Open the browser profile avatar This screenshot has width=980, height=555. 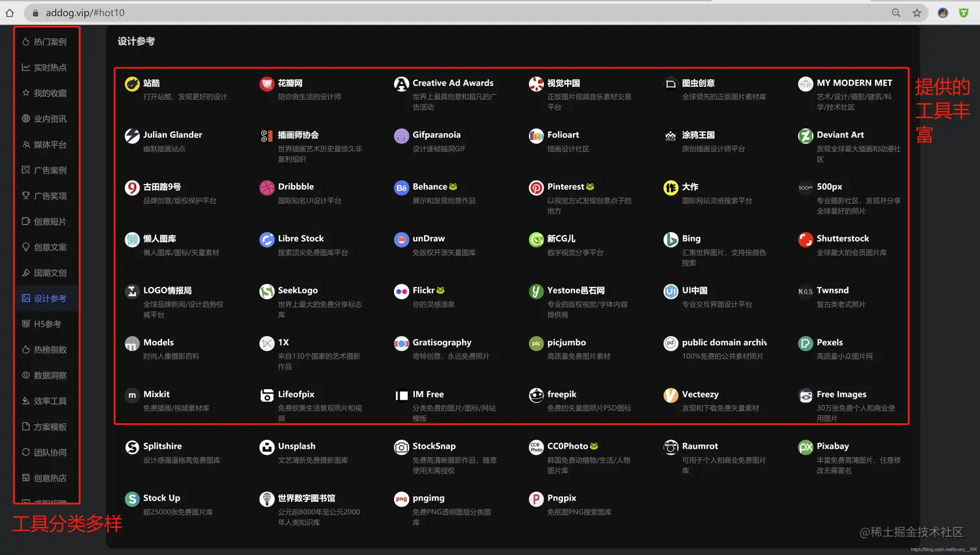pos(943,12)
